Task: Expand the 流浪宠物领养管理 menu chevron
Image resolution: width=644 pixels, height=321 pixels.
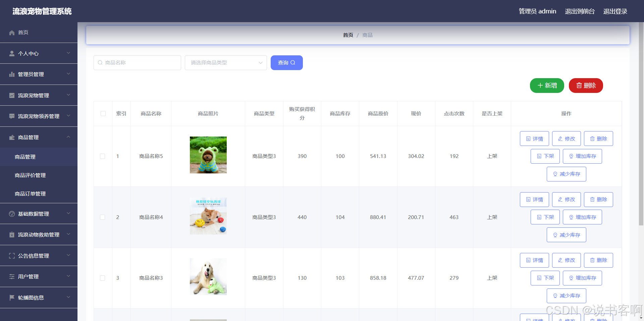Action: [x=68, y=116]
